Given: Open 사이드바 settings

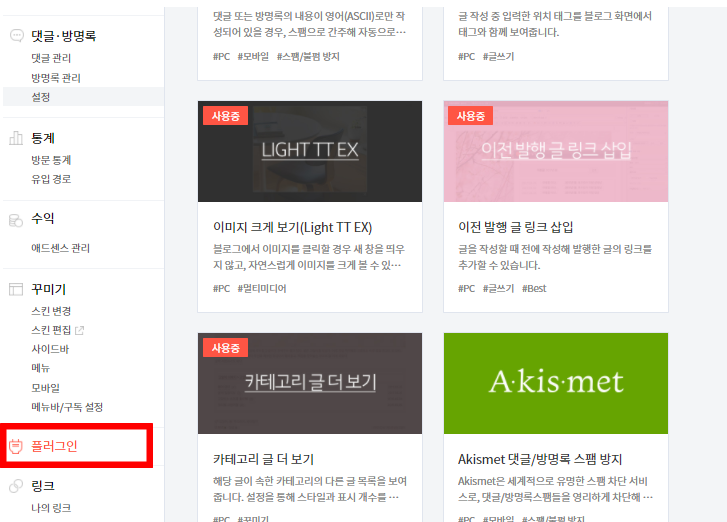Looking at the screenshot, I should [50, 349].
